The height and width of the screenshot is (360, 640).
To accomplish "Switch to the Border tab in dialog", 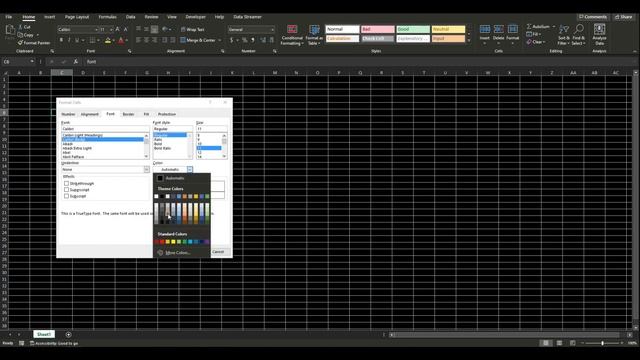I will [129, 114].
